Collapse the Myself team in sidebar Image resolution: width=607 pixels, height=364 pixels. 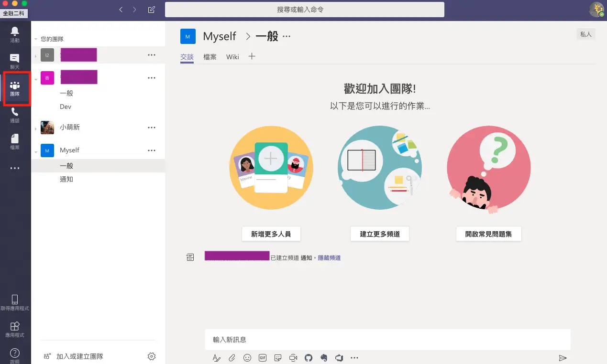36,151
